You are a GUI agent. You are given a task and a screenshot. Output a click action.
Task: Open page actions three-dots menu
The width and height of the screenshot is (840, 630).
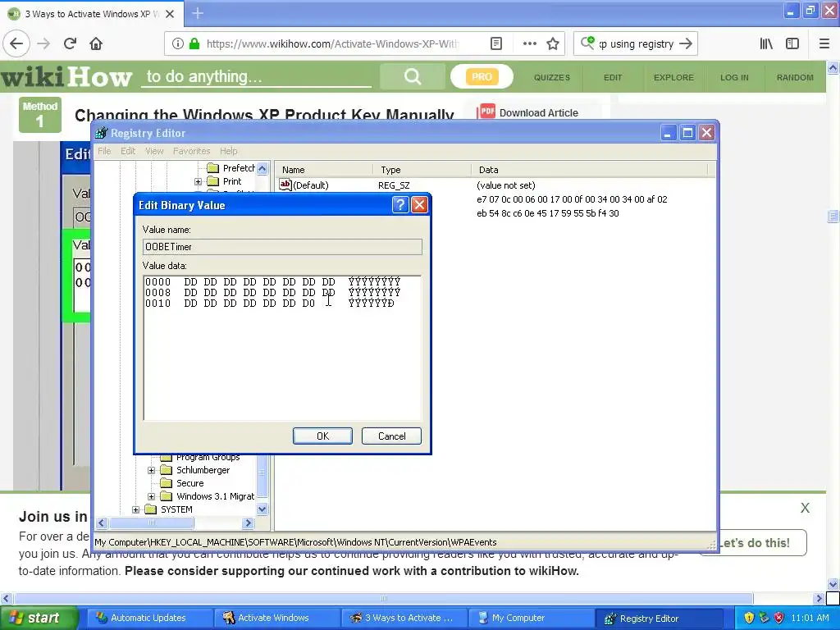(529, 43)
